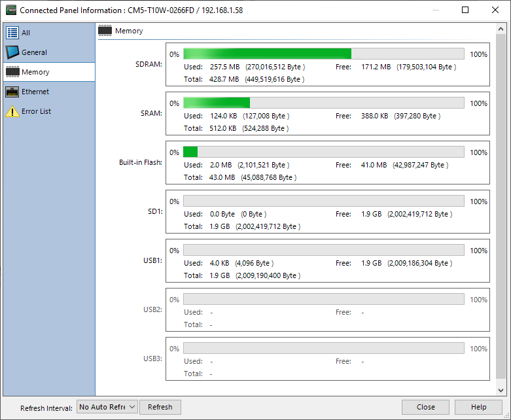This screenshot has width=511, height=420.
Task: Click the SD1 usage bar
Action: pyautogui.click(x=324, y=201)
